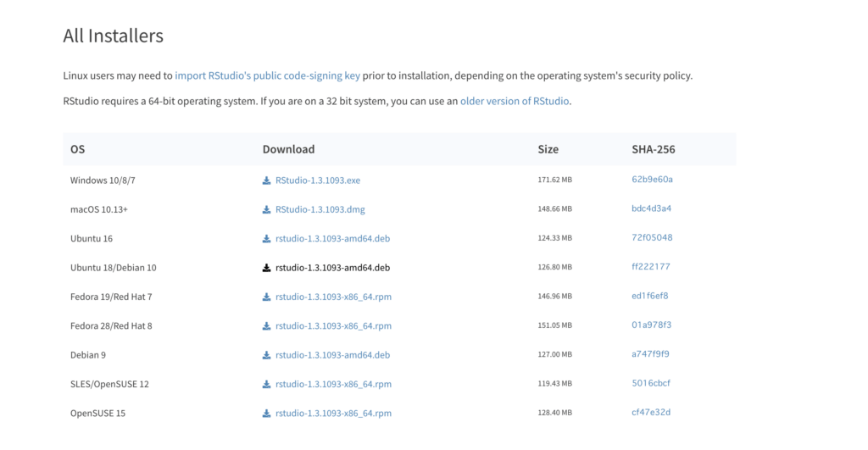Click download icon in Fedora 19/Red Hat 7 row
The height and width of the screenshot is (450, 868).
[266, 297]
